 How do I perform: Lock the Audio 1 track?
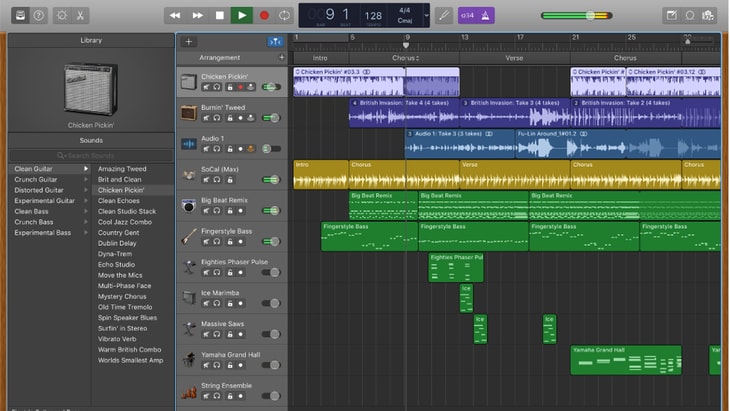[230, 149]
